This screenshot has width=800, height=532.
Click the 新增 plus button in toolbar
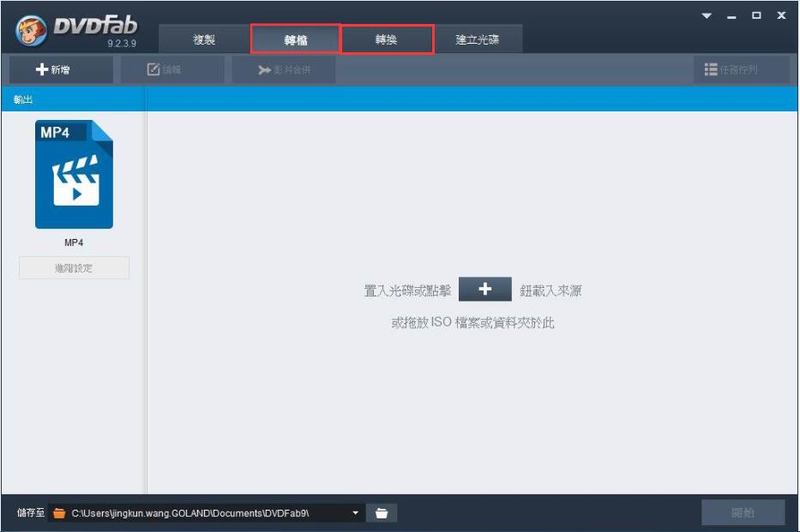53,70
